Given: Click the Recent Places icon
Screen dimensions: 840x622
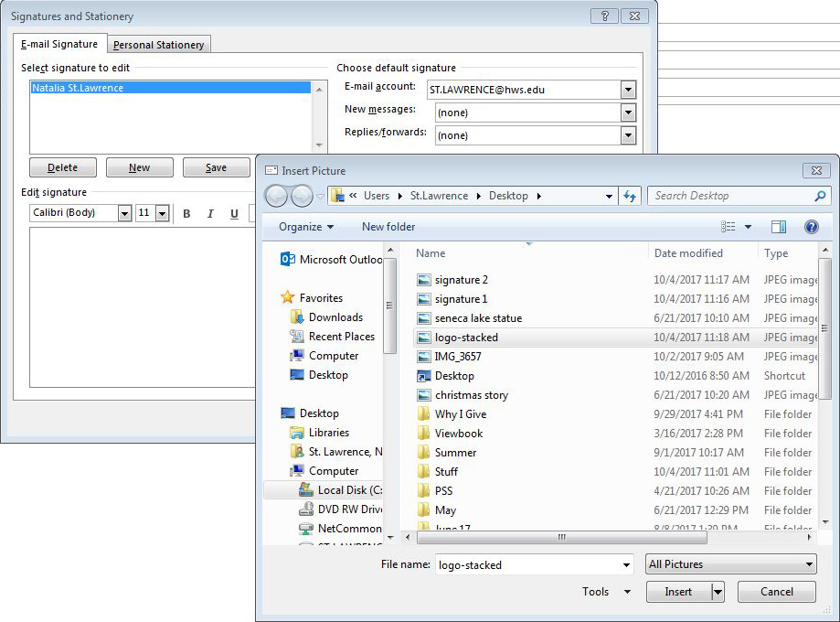Looking at the screenshot, I should coord(297,337).
